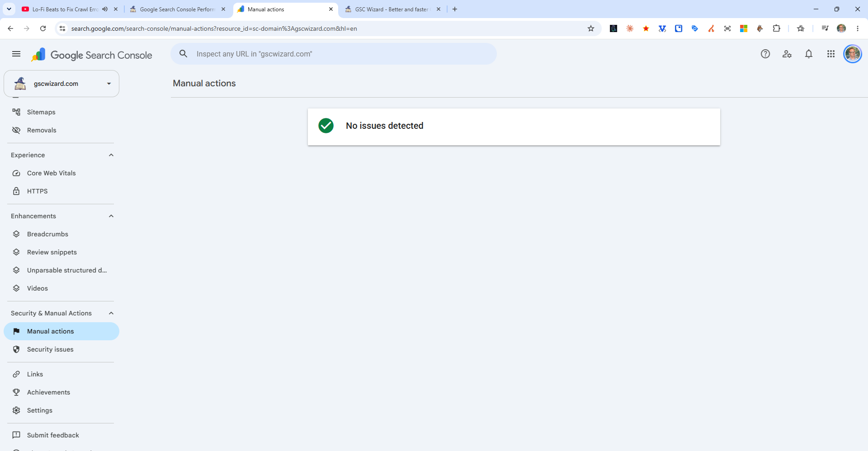Open the Chrome tab search dropdown arrow
Screen dimensions: 868x451
pyautogui.click(x=9, y=9)
